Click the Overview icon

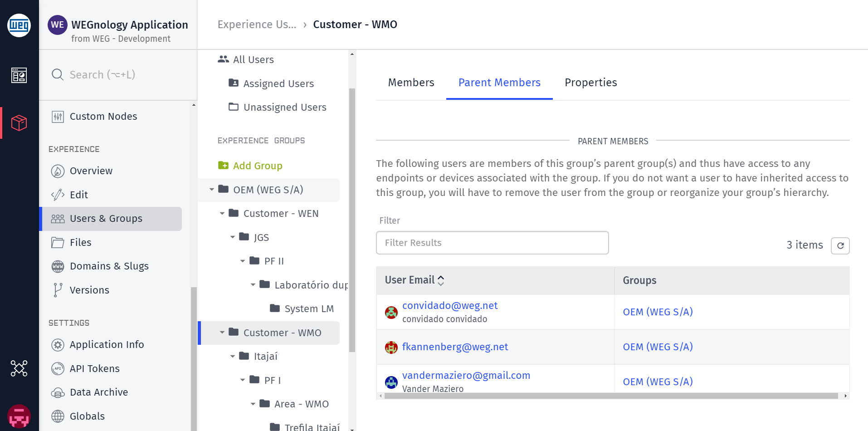[58, 171]
